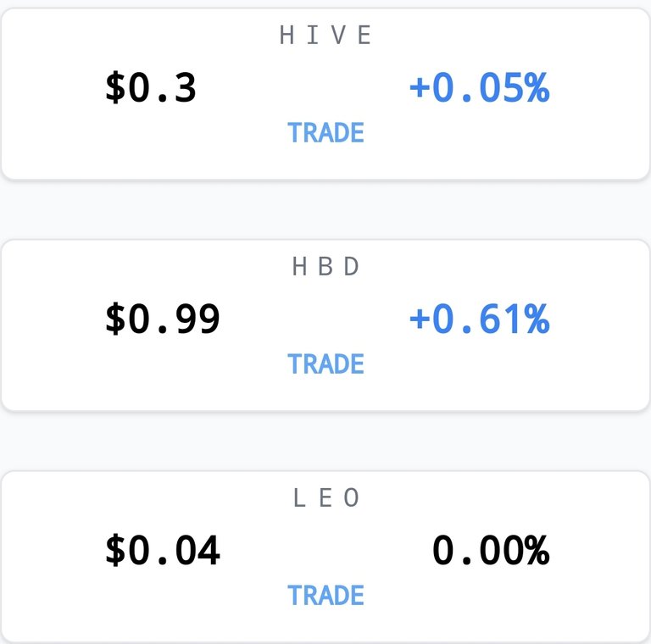View the price shown on LEO card
The width and height of the screenshot is (651, 644).
coord(163,550)
